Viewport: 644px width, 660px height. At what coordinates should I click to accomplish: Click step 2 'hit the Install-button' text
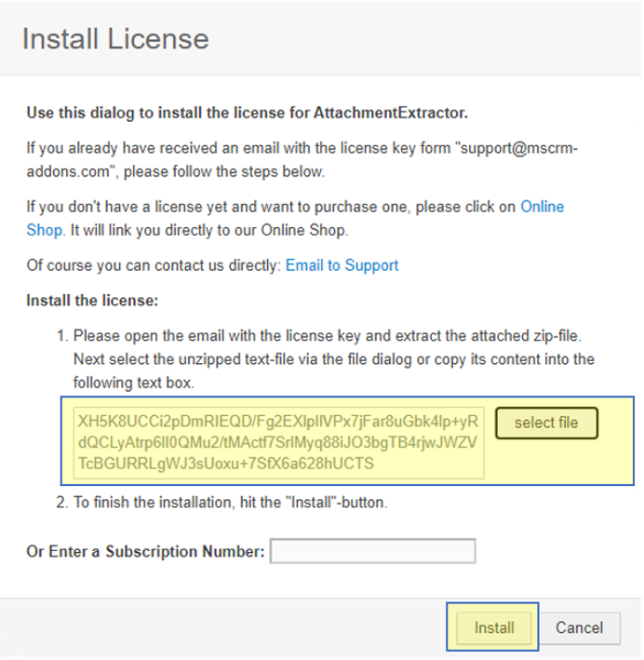(x=230, y=502)
